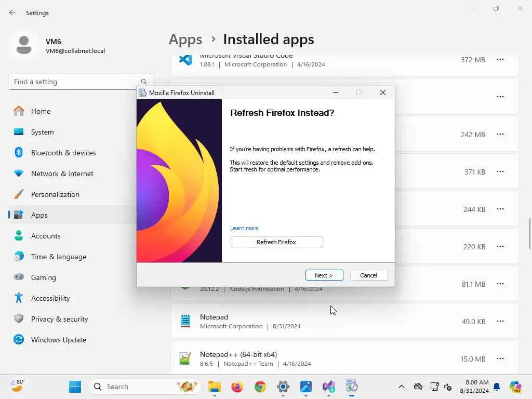Close the Mozilla Firefox Uninstall dialog

tap(383, 92)
